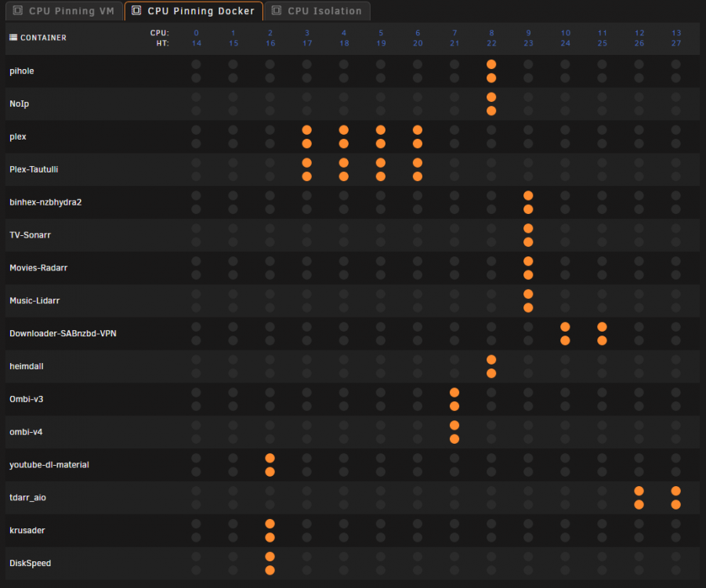Select the CPU 0 column header
The image size is (706, 588).
pyautogui.click(x=197, y=33)
